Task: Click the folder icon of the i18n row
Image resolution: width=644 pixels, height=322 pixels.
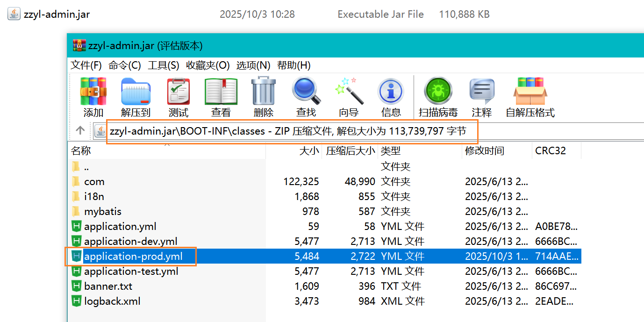Action: [x=76, y=196]
